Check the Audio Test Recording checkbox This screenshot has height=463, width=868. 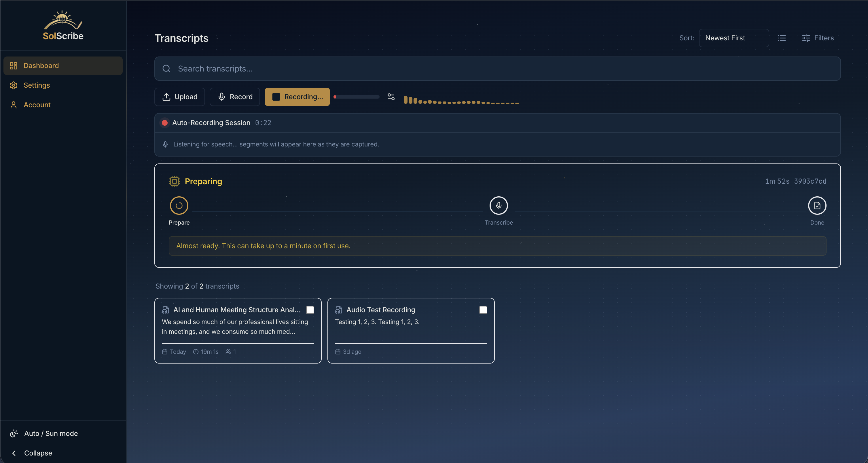(483, 310)
